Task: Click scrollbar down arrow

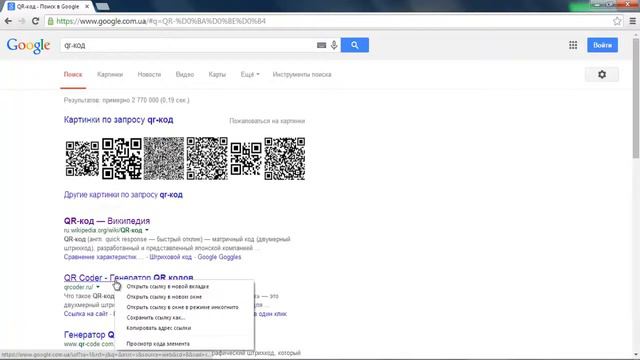Action: click(636, 355)
